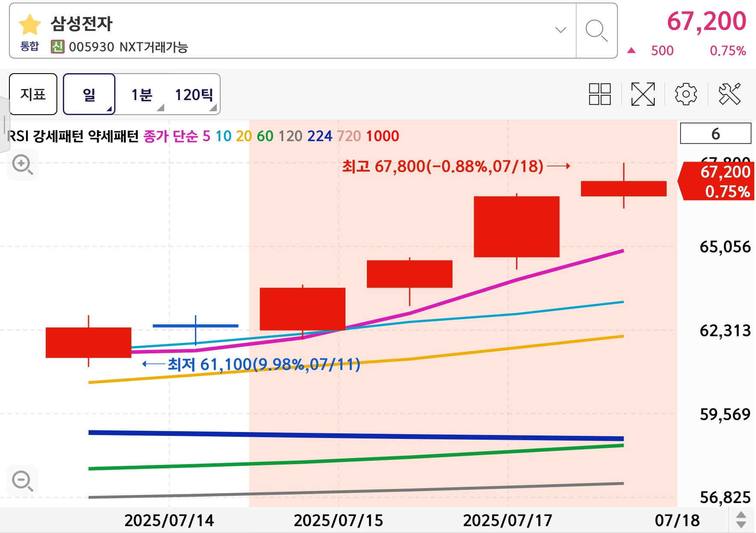Click the 0.75% change rate in header
756x533 pixels.
(x=728, y=51)
